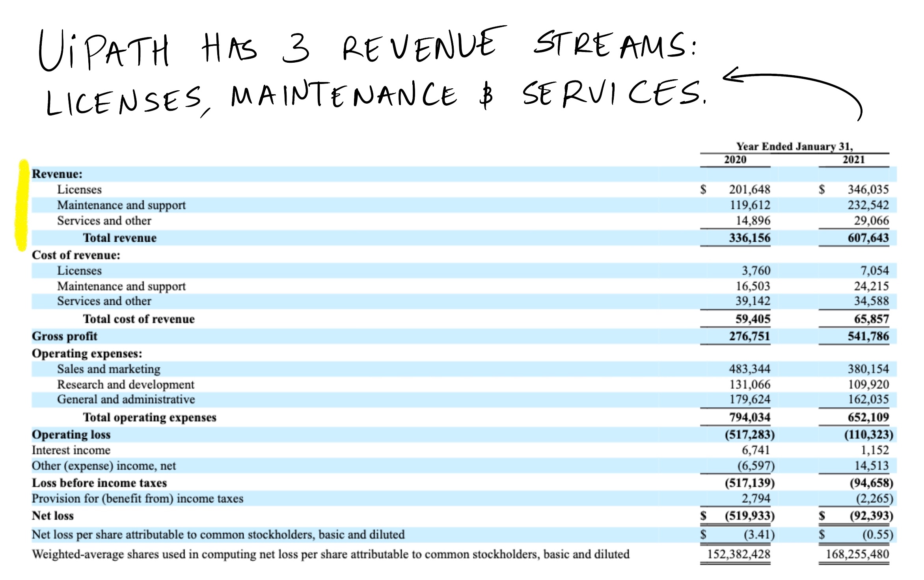
Task: Select services cost value 34,588
Action: (x=871, y=301)
